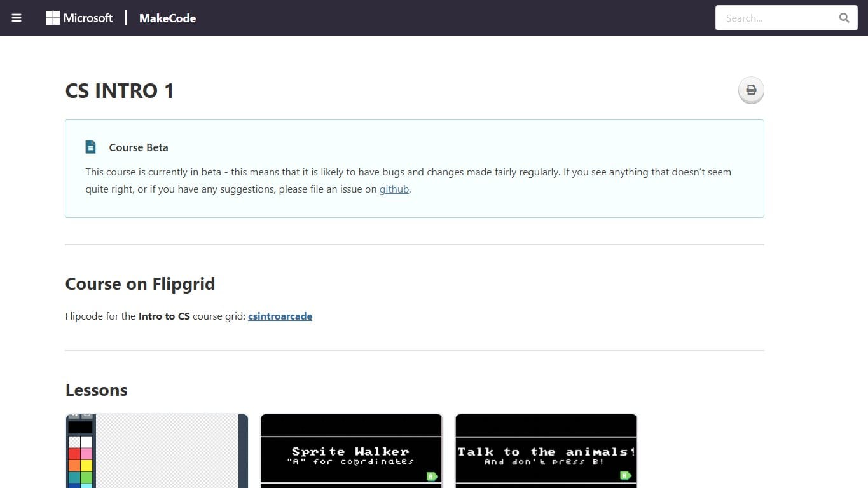Print the page with printer button
This screenshot has height=488, width=868.
tap(751, 90)
